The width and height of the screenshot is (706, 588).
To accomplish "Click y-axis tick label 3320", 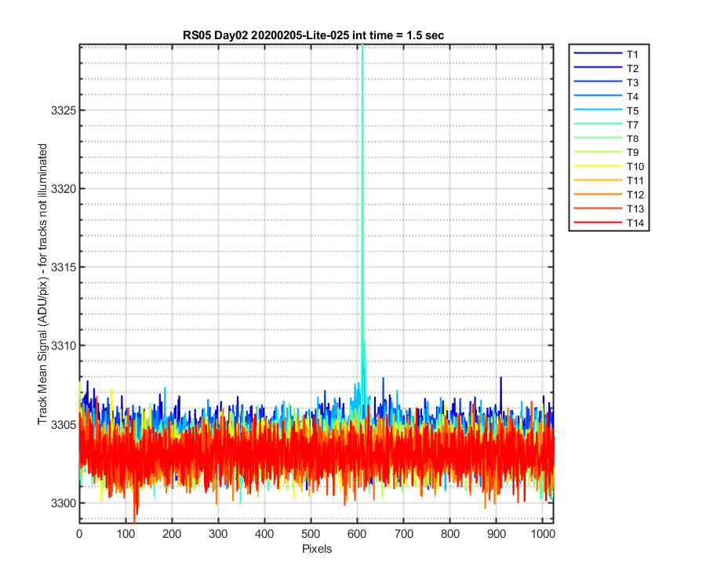I will click(64, 189).
